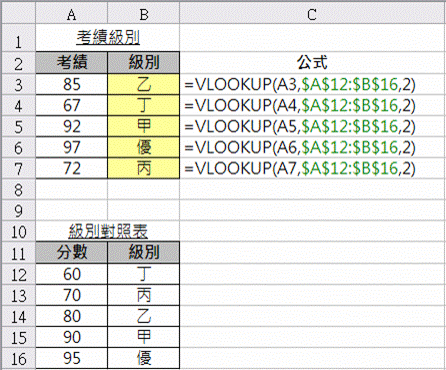Click the 公式 header cell
Screen dimensions: 446x370
coord(312,62)
